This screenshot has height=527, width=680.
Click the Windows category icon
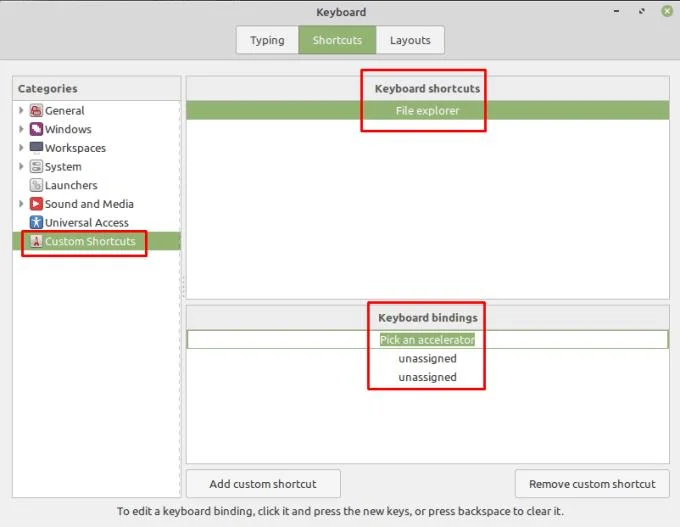tap(36, 129)
